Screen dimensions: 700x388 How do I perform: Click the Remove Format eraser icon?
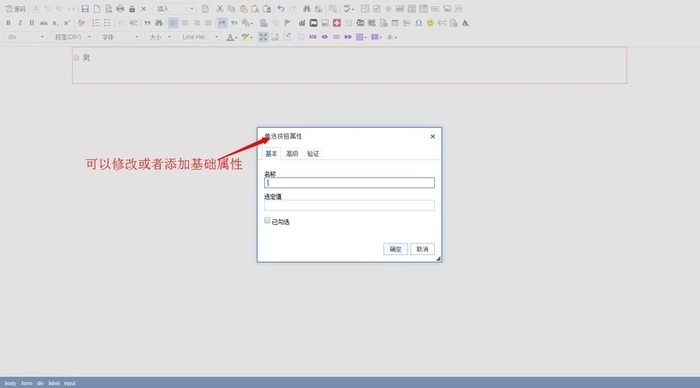pos(81,23)
